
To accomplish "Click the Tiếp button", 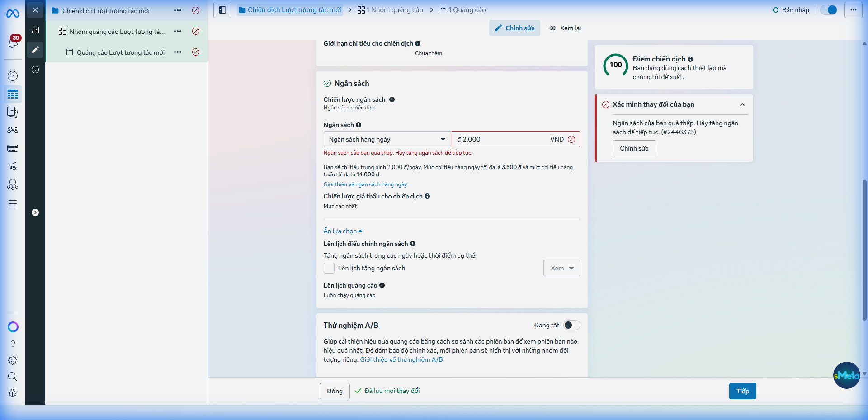I will (742, 391).
